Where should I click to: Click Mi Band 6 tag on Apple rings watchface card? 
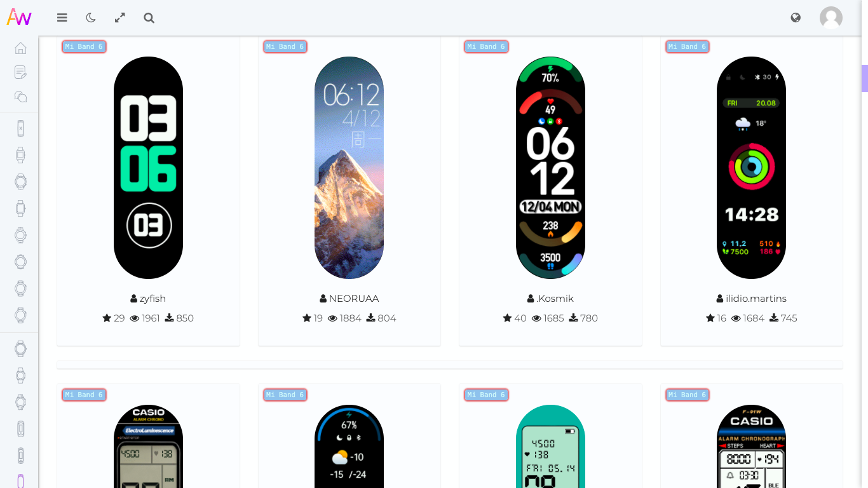(688, 46)
